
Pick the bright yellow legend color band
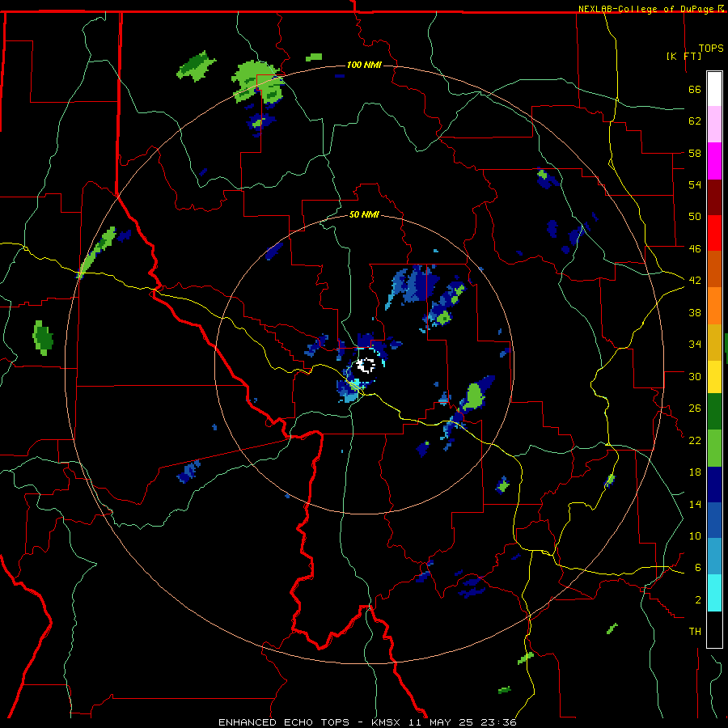(714, 377)
